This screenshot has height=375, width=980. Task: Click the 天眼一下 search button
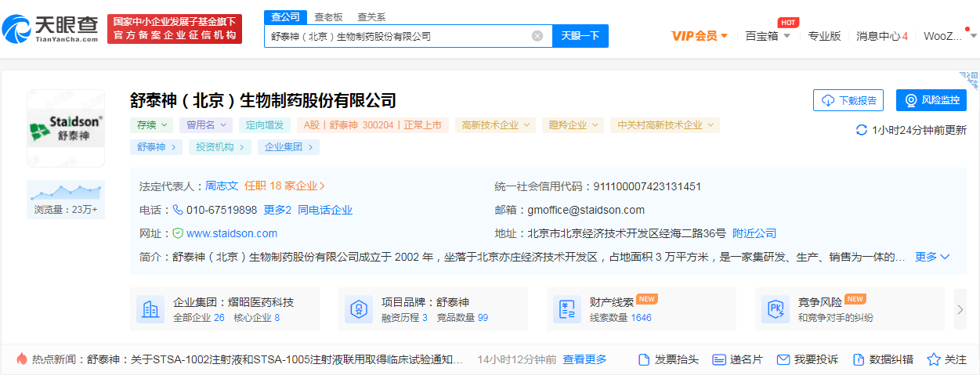[x=580, y=36]
